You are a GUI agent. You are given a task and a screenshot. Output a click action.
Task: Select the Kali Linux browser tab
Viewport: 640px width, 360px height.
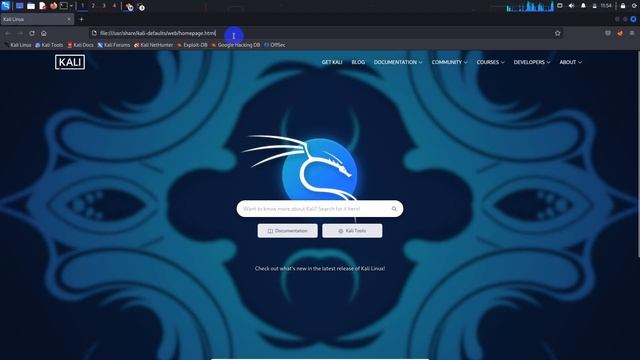coord(37,19)
